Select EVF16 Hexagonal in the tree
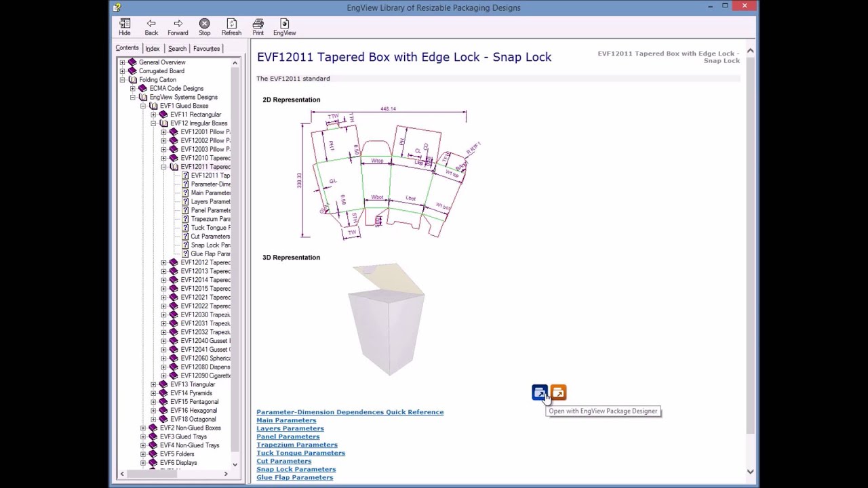Screen dimensions: 868x488 coord(194,411)
